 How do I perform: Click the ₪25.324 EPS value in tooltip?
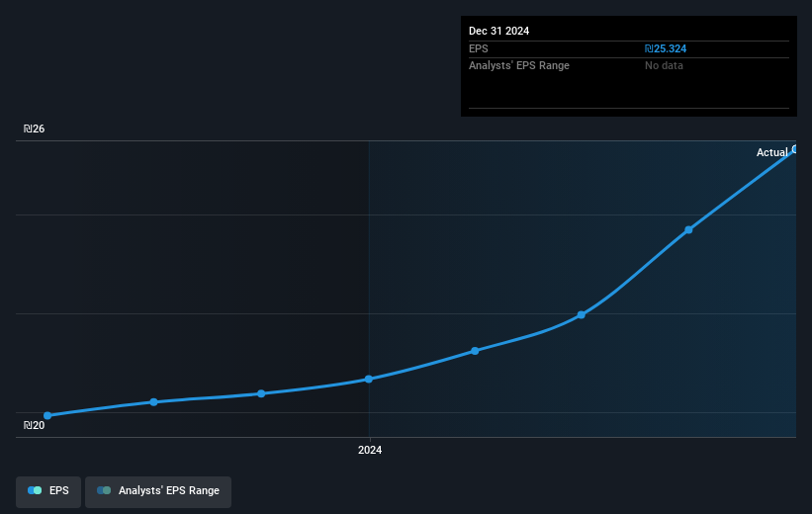pyautogui.click(x=666, y=48)
